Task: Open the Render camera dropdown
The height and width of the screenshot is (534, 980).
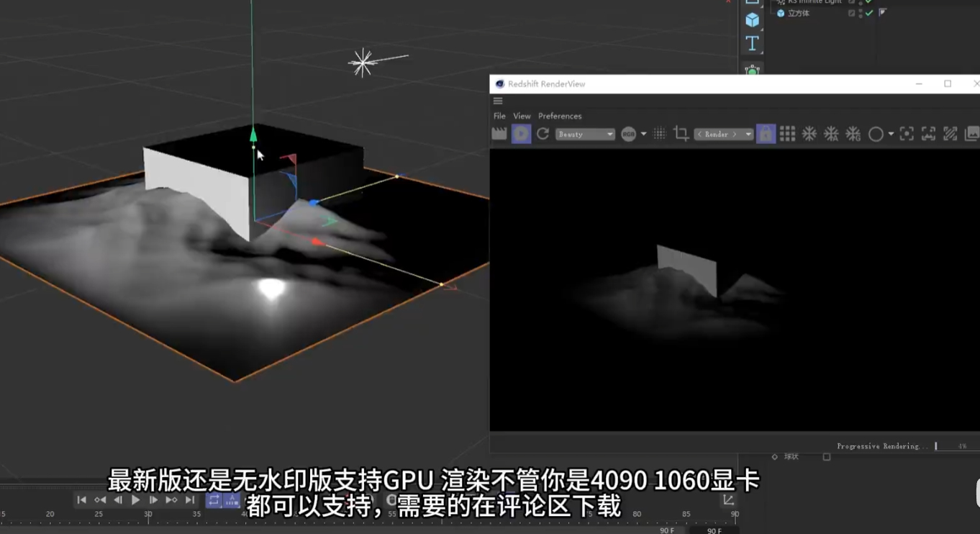Action: [x=722, y=134]
